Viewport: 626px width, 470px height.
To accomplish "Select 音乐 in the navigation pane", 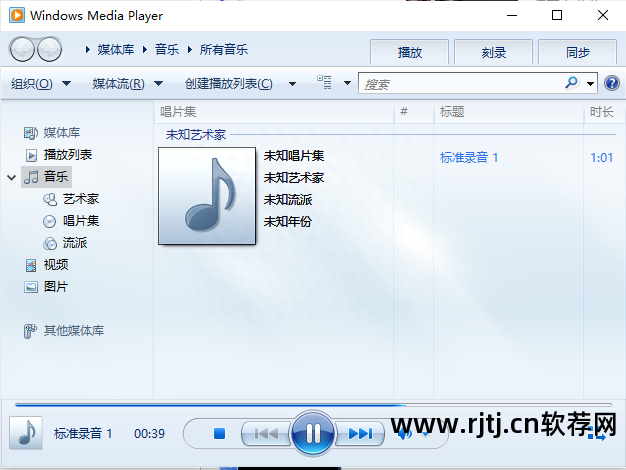I will coord(55,176).
